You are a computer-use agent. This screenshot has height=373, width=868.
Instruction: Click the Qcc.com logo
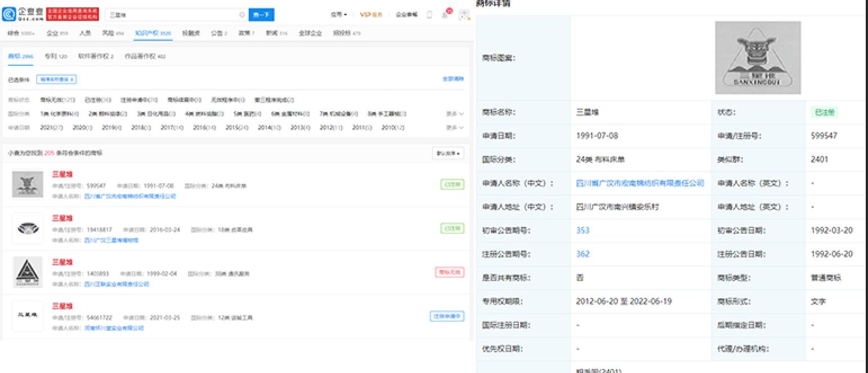coord(23,15)
